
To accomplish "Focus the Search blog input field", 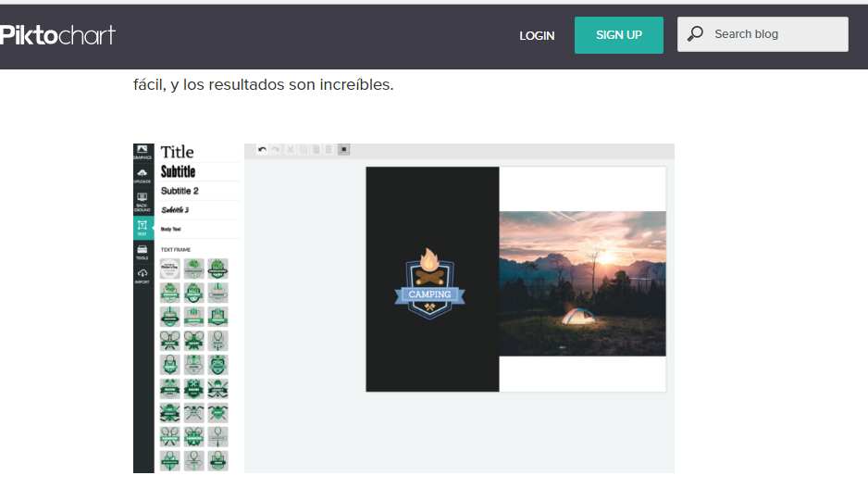I will [x=763, y=34].
